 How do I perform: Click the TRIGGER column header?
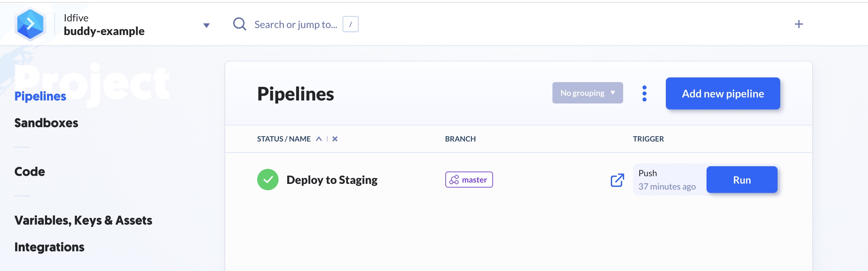pyautogui.click(x=648, y=139)
